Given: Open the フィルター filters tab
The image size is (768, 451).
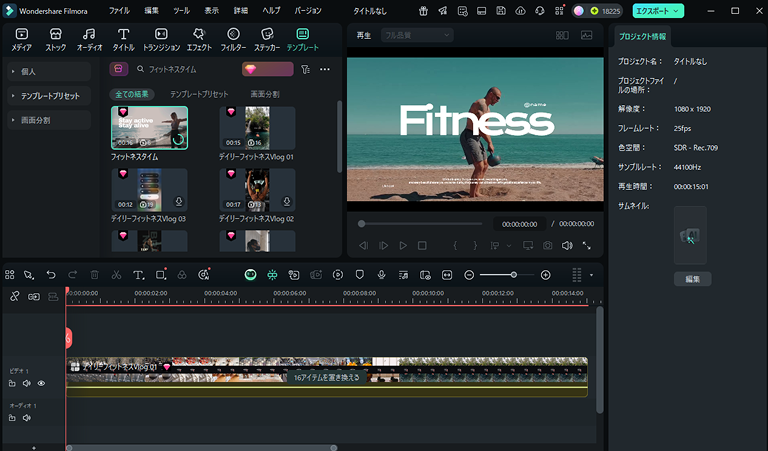Looking at the screenshot, I should (233, 40).
